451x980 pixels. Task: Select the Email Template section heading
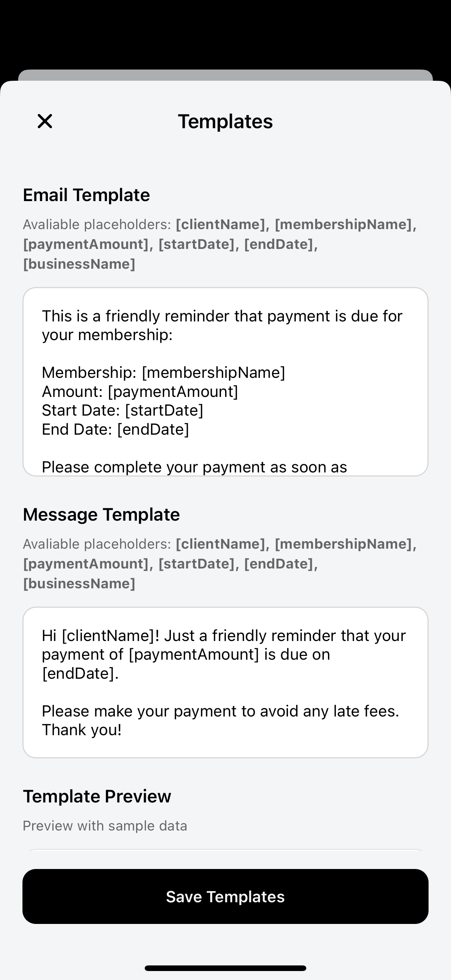pos(86,195)
